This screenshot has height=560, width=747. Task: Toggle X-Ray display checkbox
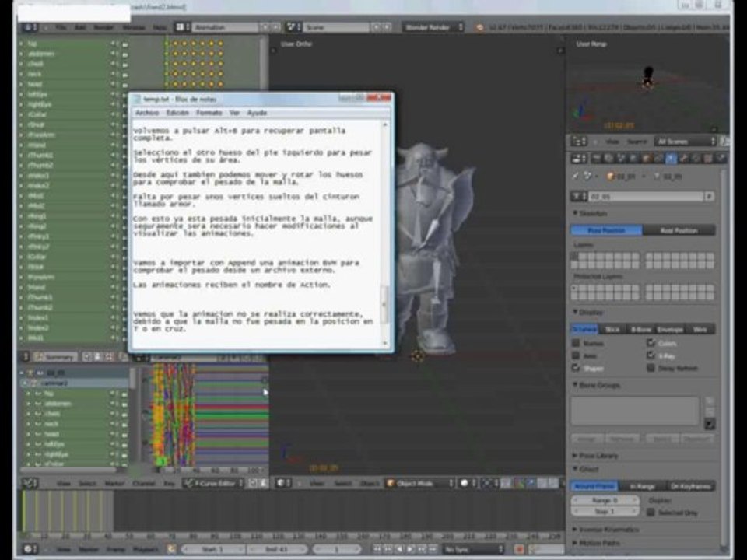(x=651, y=355)
